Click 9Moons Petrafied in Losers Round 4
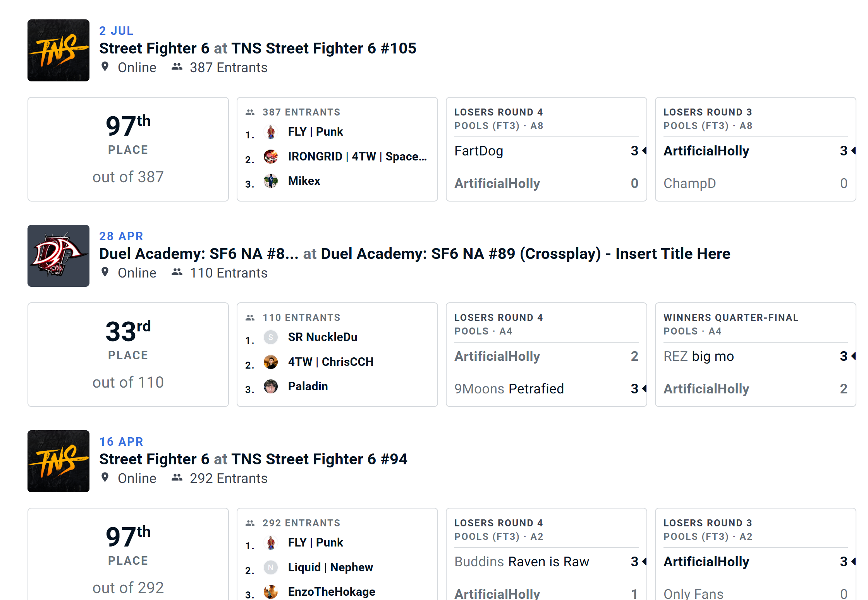The width and height of the screenshot is (868, 600). click(x=509, y=389)
